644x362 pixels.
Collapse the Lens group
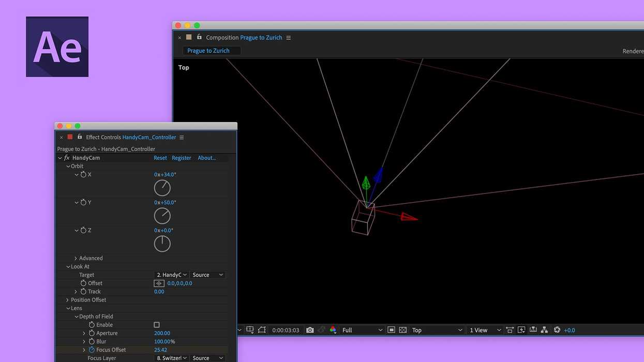click(68, 308)
